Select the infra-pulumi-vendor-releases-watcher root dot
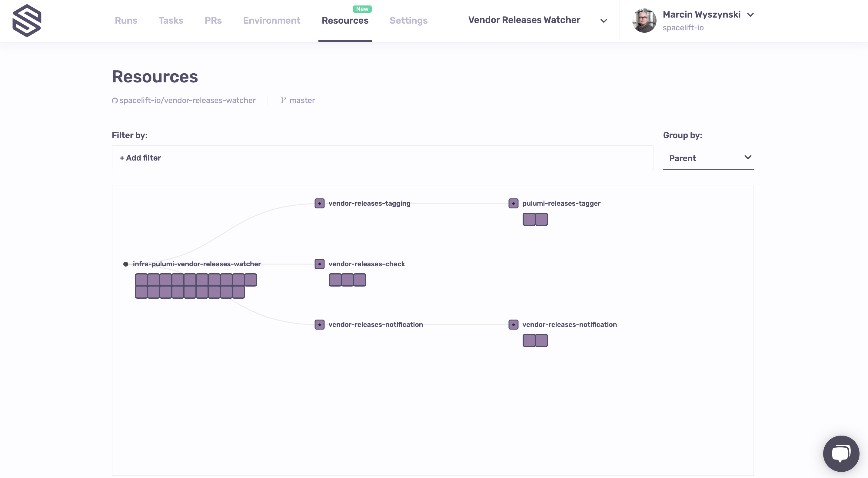Image resolution: width=868 pixels, height=478 pixels. [126, 264]
